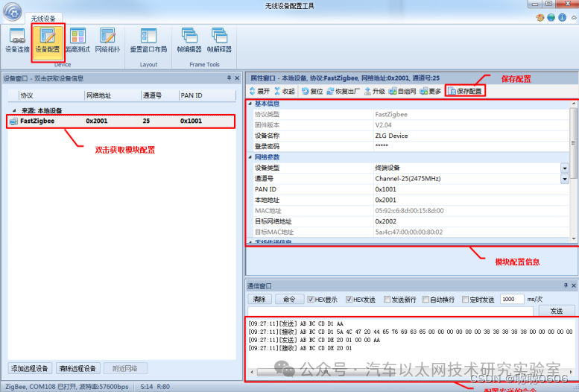Click the 登录密码 masked value

click(471, 146)
